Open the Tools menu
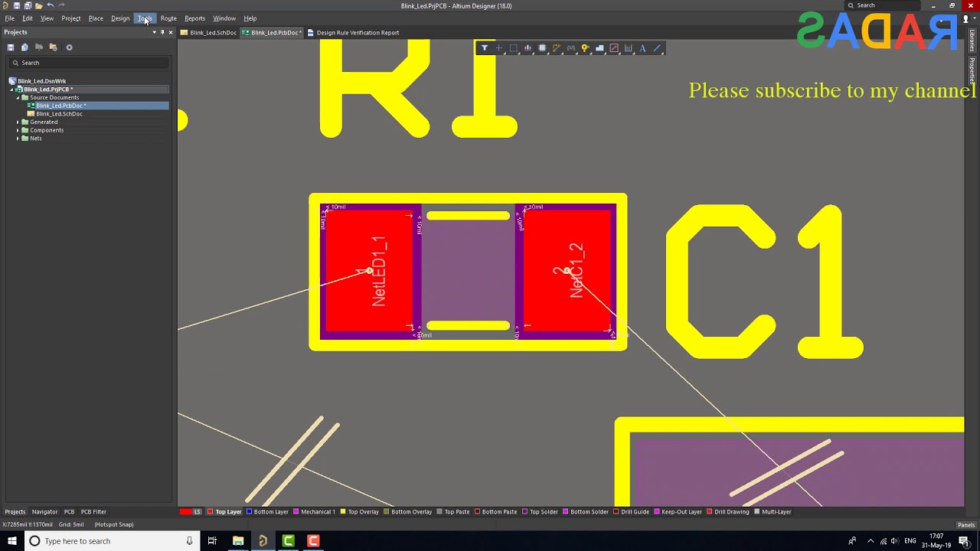The height and width of the screenshot is (551, 980). click(x=145, y=18)
